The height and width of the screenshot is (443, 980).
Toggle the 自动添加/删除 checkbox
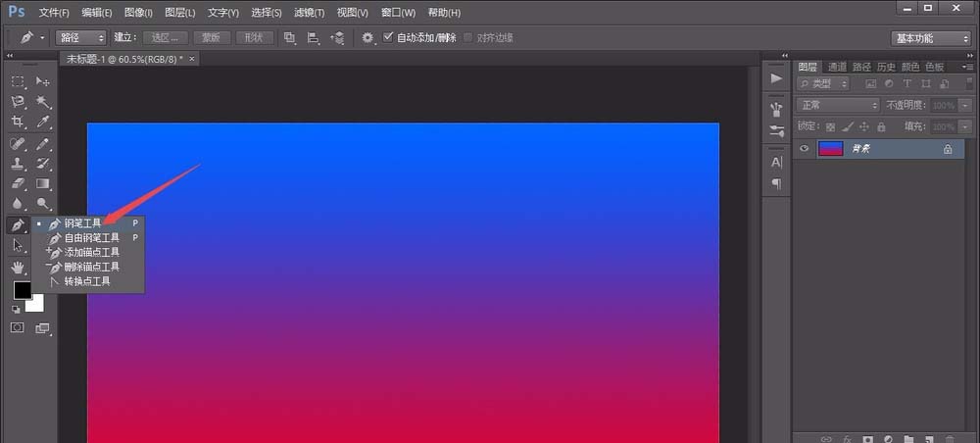(388, 37)
